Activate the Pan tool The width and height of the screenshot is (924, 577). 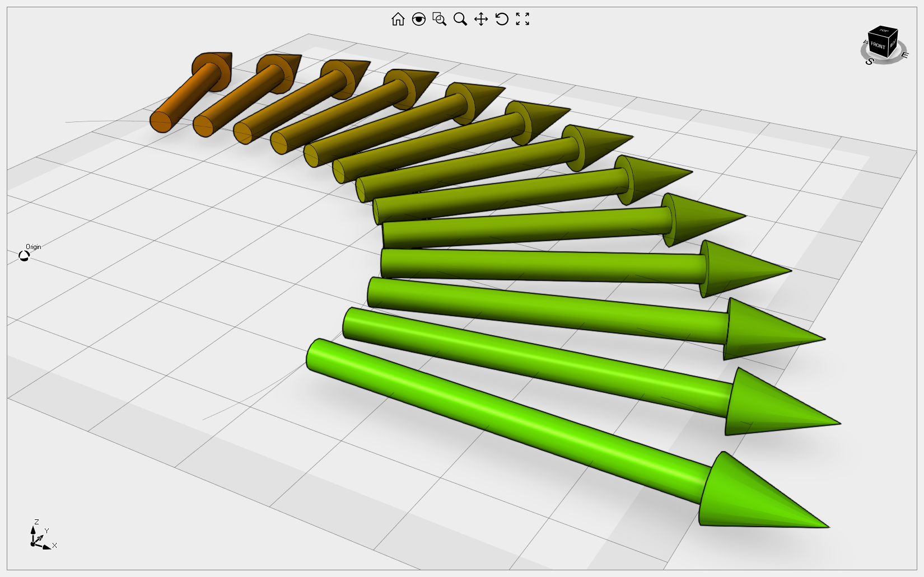481,20
